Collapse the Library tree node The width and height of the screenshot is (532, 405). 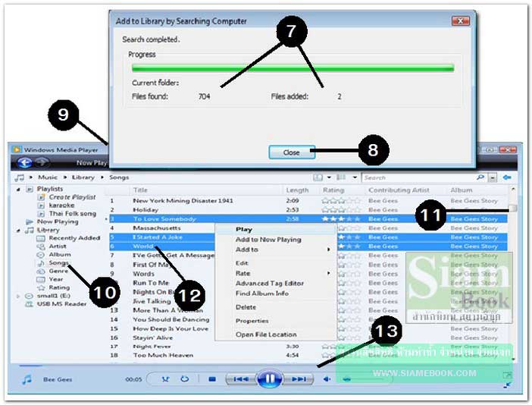18,230
